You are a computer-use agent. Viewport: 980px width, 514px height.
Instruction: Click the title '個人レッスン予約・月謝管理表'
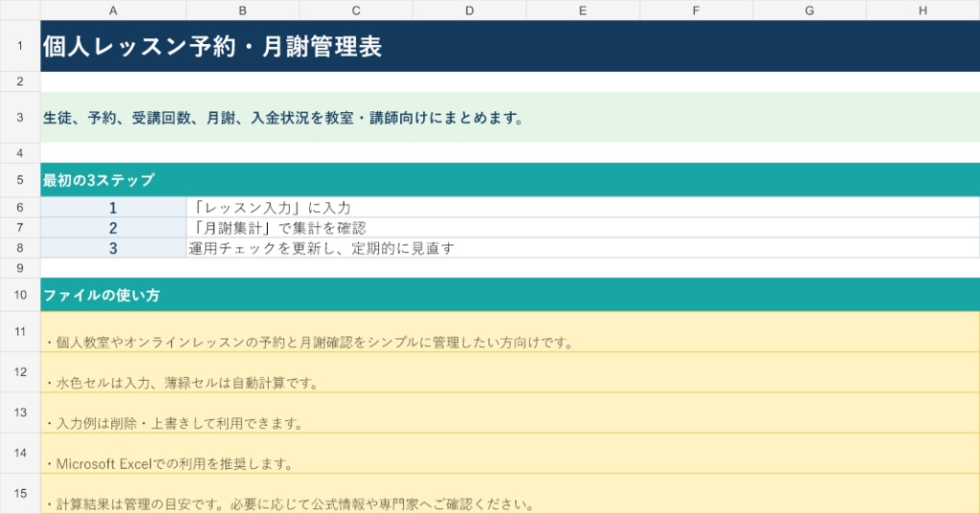pos(212,46)
